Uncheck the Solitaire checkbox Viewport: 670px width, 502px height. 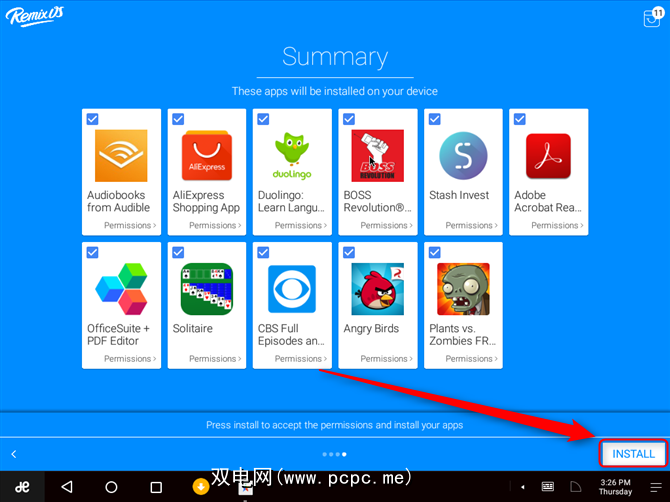click(x=178, y=252)
